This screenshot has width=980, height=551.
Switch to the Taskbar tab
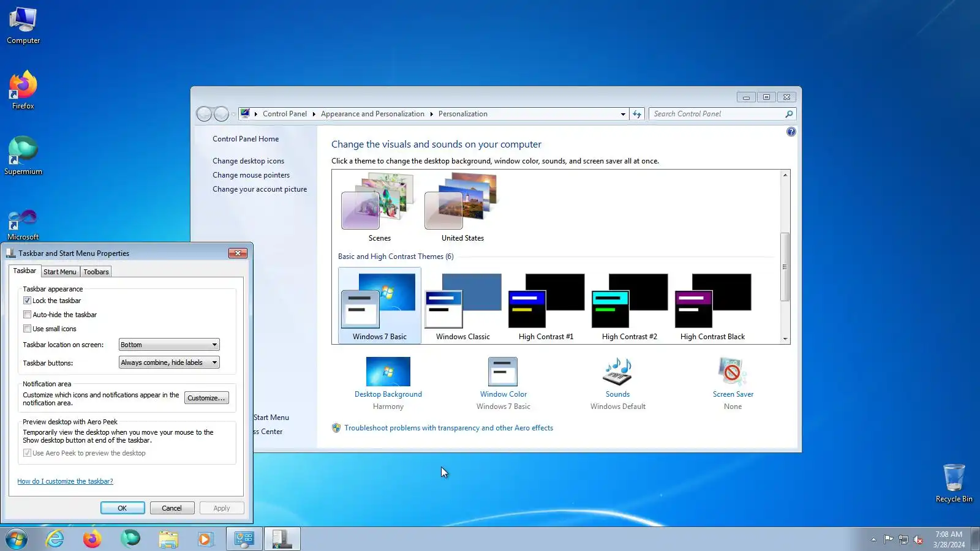coord(24,271)
